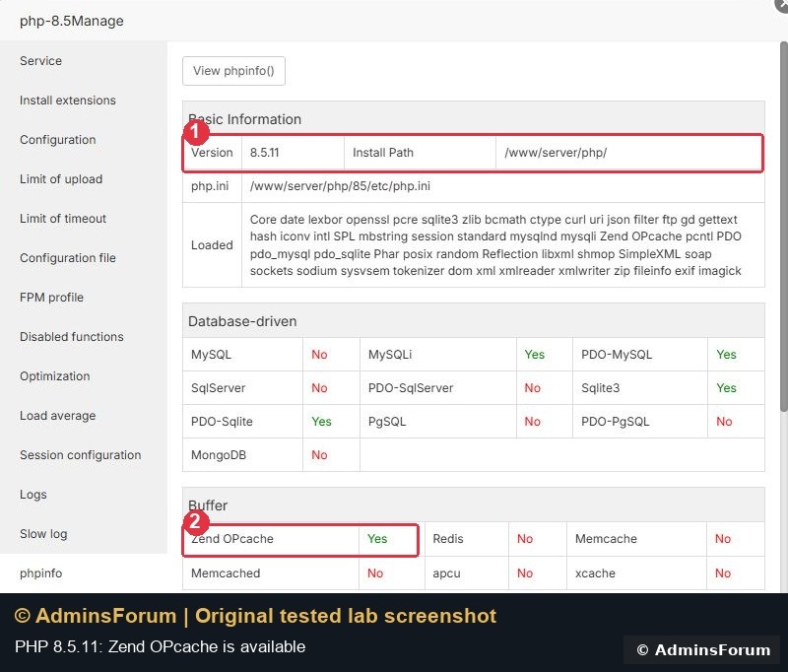Click the MongoDB label cell
788x672 pixels.
[x=242, y=455]
